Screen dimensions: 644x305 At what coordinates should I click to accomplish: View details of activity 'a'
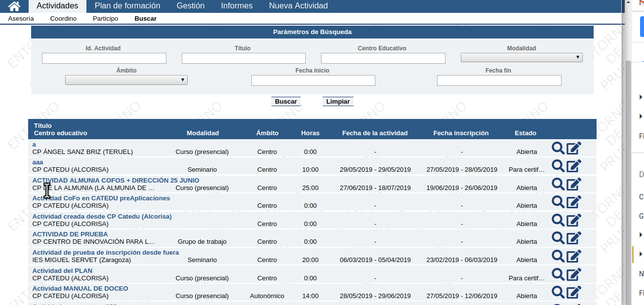[x=558, y=148]
